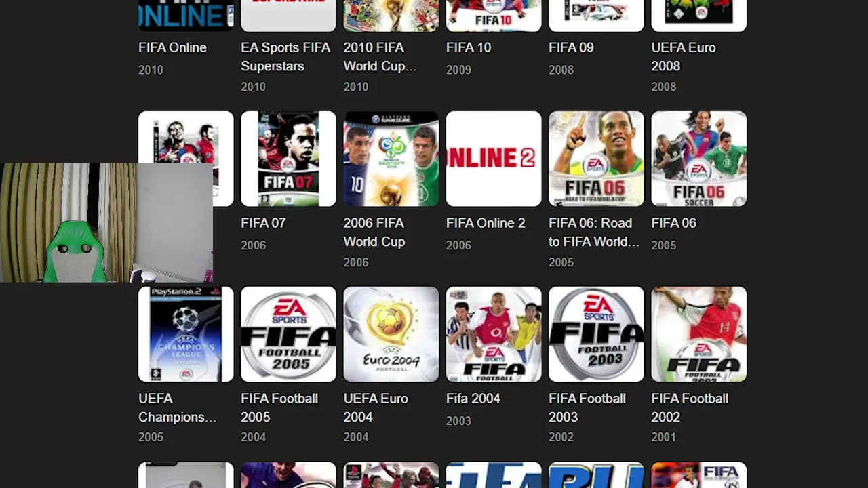Open the EA Sports FIFA Superstars title
Screen dimensions: 868x488
[x=285, y=57]
